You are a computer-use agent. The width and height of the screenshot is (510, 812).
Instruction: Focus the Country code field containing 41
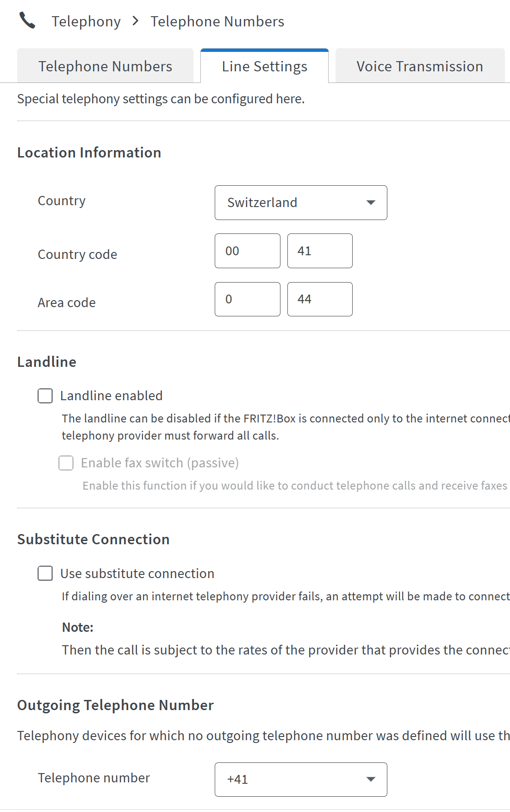[320, 251]
